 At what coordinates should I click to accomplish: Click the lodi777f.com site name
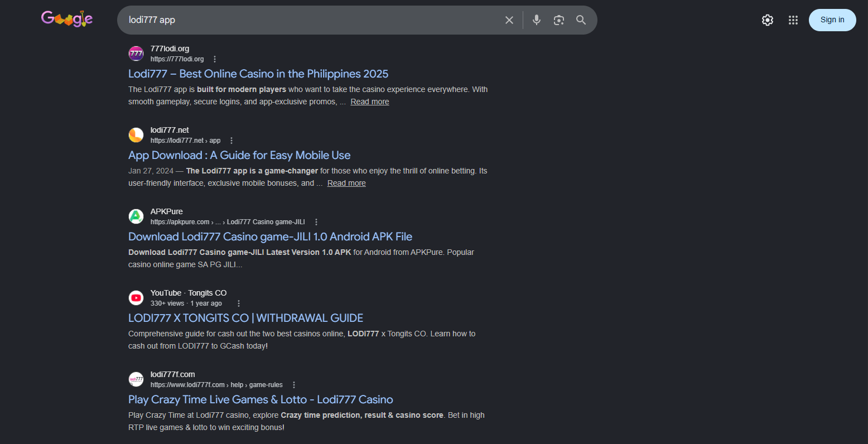coord(173,374)
